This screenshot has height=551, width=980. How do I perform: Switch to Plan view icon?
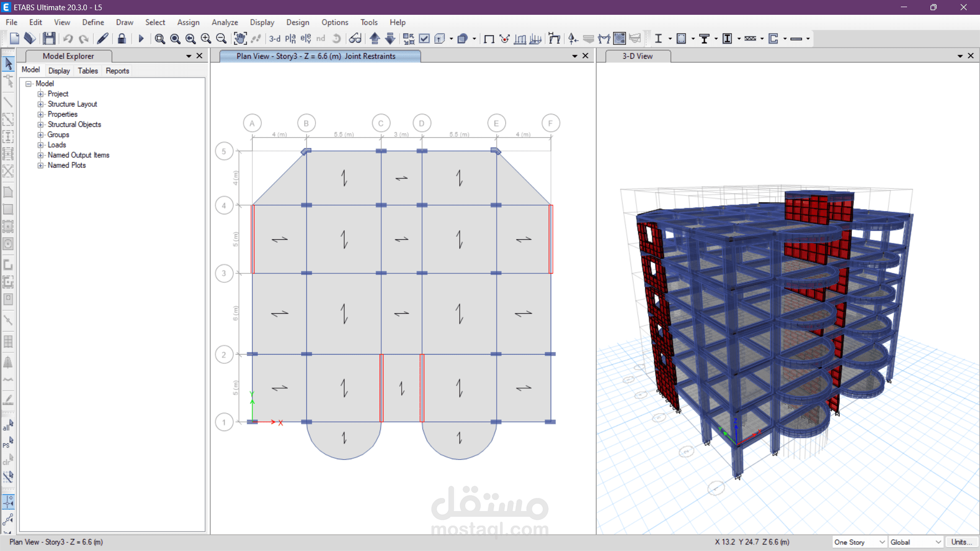[x=290, y=38]
